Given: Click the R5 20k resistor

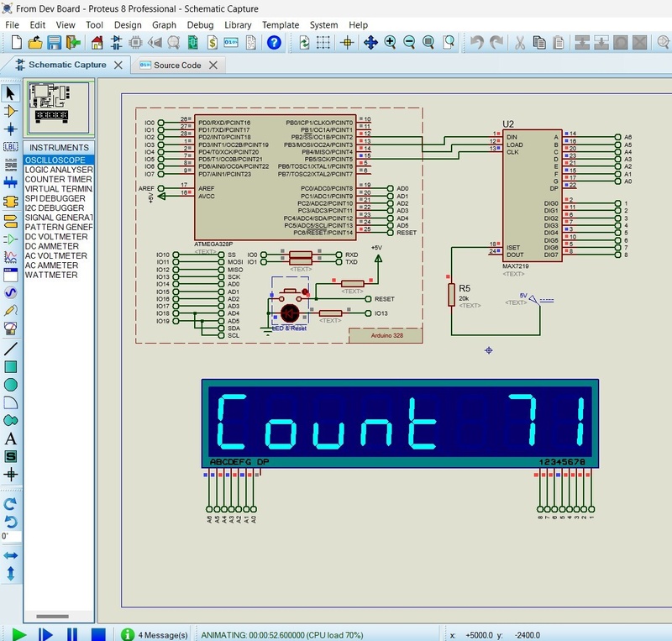Looking at the screenshot, I should pyautogui.click(x=451, y=295).
